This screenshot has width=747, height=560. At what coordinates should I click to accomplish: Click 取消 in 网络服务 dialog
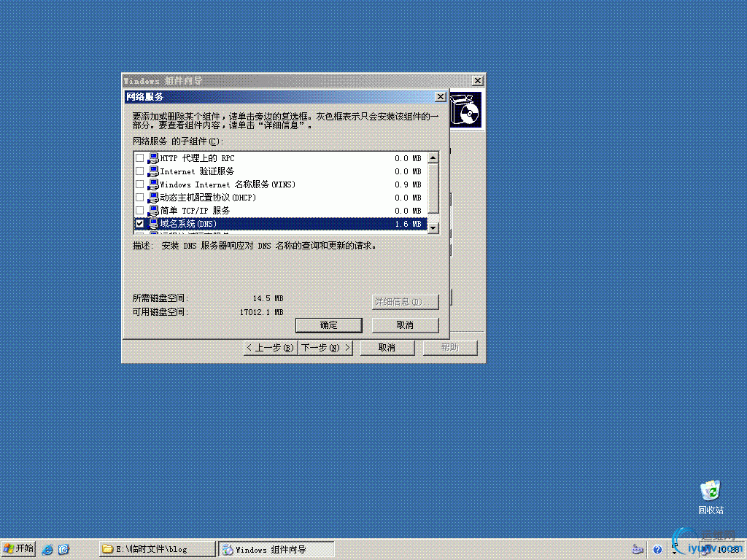point(405,325)
